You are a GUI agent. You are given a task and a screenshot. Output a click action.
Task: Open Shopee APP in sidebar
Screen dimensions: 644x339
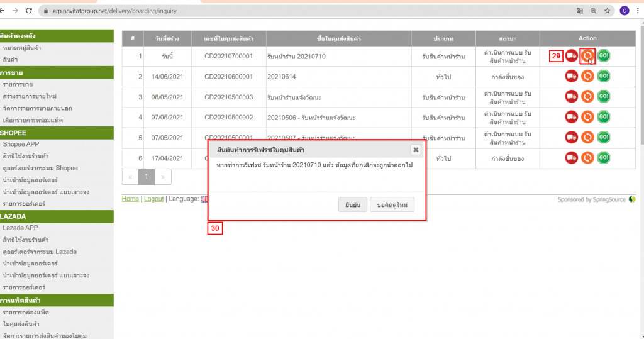(21, 144)
